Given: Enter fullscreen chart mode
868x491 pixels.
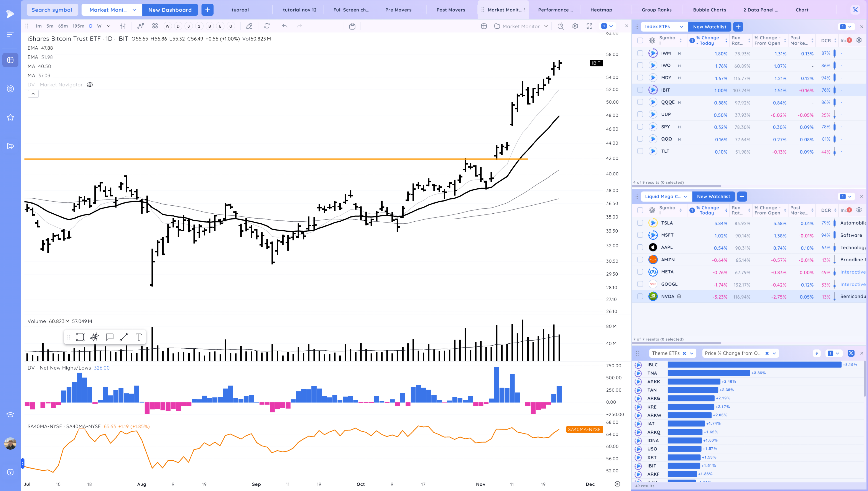Looking at the screenshot, I should click(589, 26).
